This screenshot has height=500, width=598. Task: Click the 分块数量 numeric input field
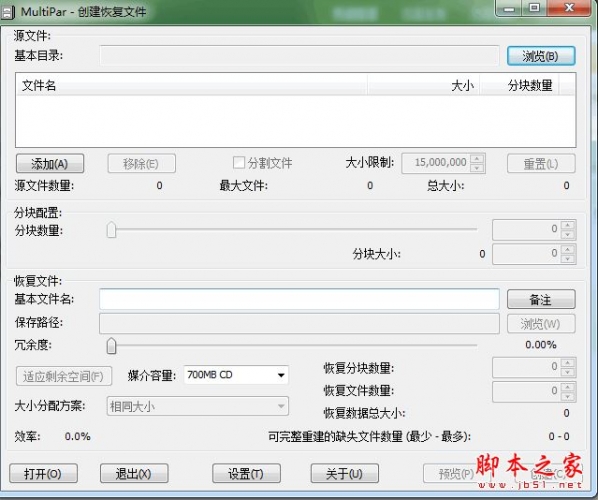coord(527,229)
